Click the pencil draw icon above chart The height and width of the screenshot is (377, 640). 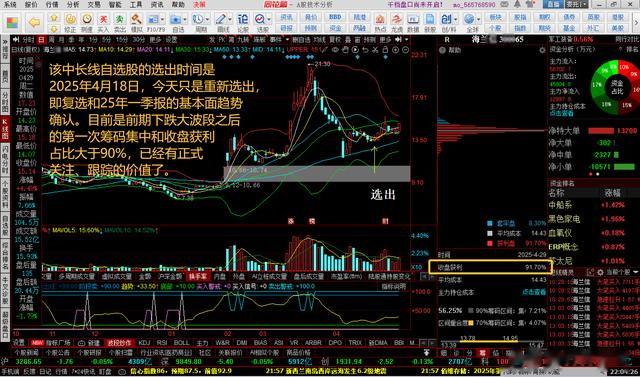(326, 49)
